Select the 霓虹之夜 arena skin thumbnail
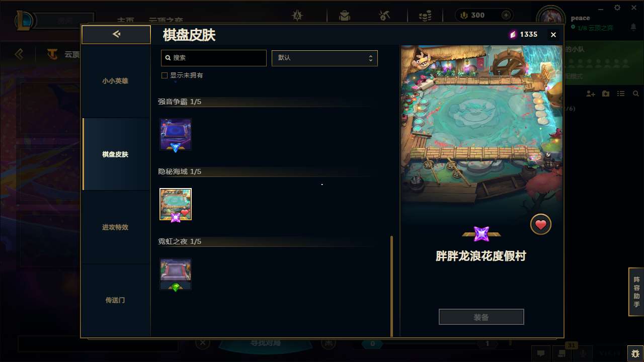 click(176, 275)
